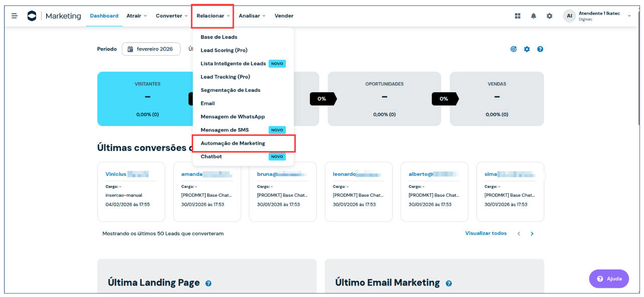Click the Visualizar todos link

[x=485, y=233]
